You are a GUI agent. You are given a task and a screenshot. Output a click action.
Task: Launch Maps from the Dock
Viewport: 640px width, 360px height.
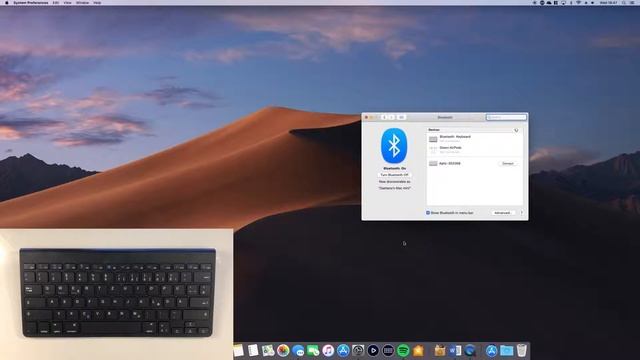click(x=268, y=351)
